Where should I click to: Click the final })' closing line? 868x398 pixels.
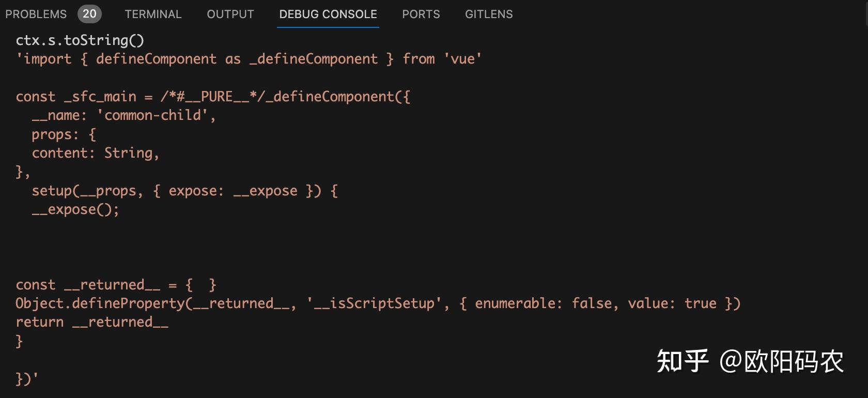click(27, 379)
